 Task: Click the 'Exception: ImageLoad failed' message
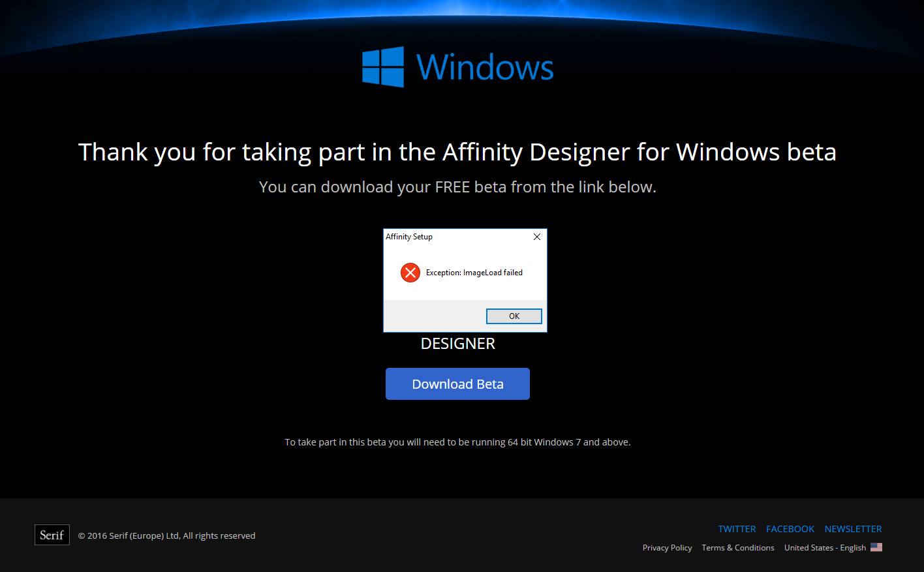point(474,273)
